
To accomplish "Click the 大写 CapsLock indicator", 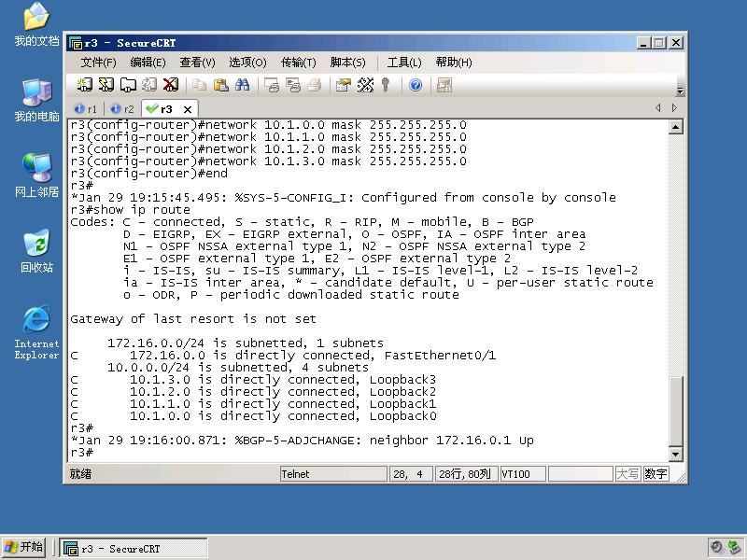I will tap(627, 474).
